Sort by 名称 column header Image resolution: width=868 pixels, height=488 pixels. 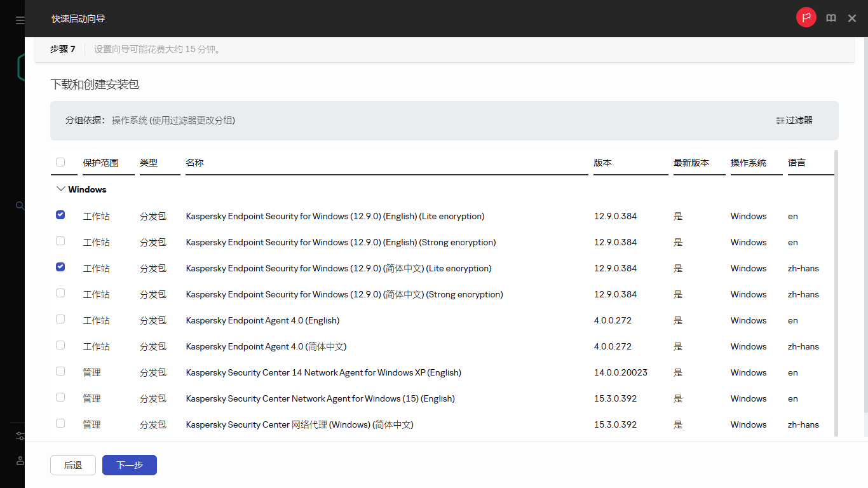[x=194, y=163]
